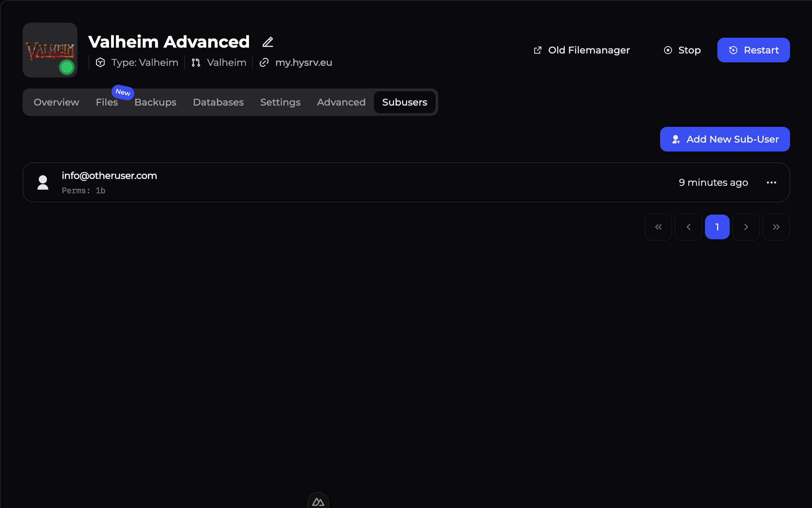Go to previous page chevron

[x=689, y=227]
